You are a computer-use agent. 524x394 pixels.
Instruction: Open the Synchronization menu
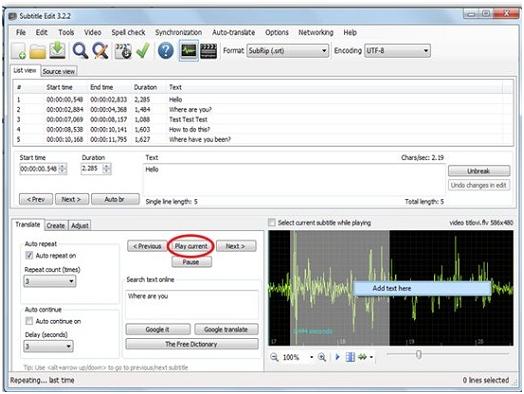click(178, 32)
